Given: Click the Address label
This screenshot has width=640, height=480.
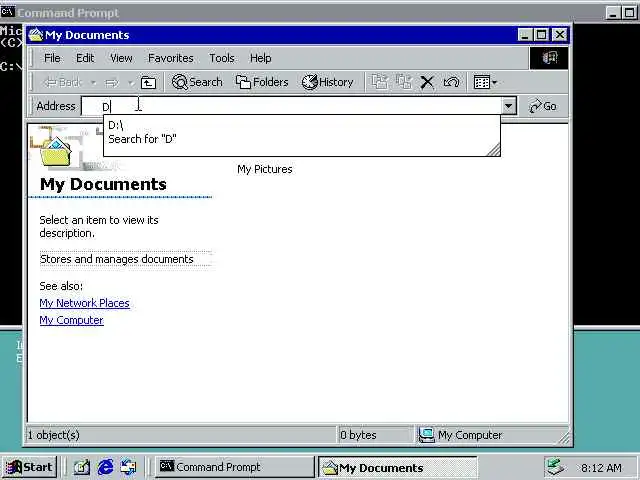Looking at the screenshot, I should (x=56, y=106).
